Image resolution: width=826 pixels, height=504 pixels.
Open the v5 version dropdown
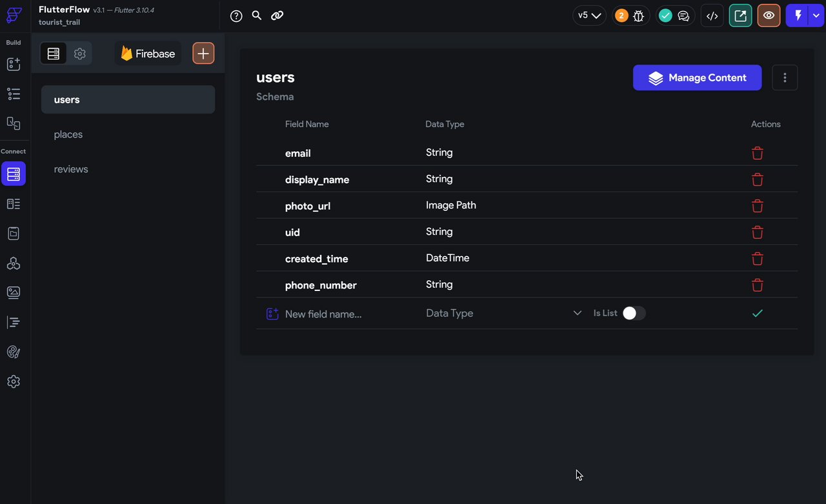[589, 15]
